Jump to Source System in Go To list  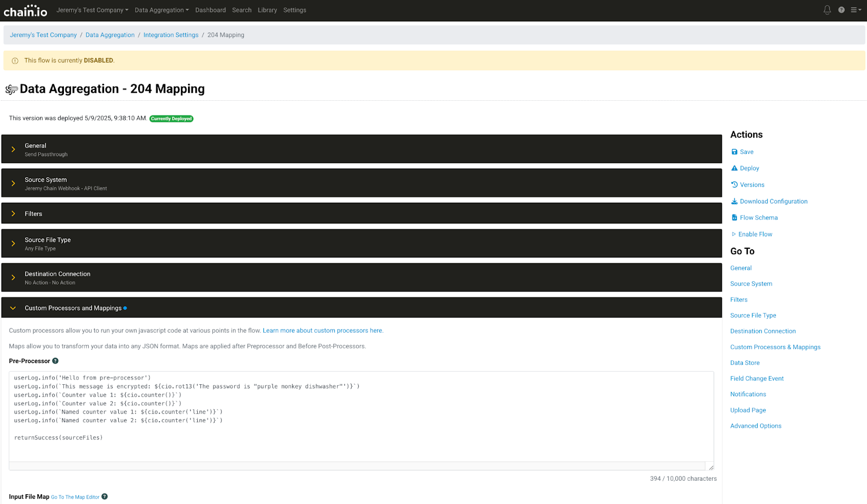[751, 283]
